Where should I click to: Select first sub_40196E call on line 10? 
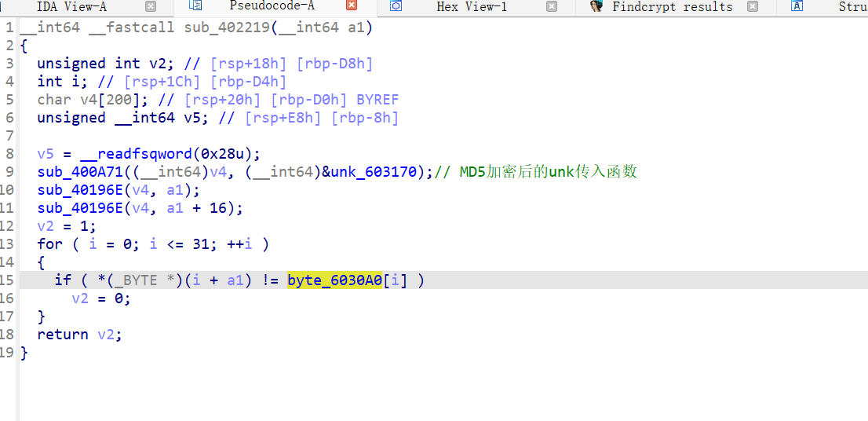pos(81,190)
